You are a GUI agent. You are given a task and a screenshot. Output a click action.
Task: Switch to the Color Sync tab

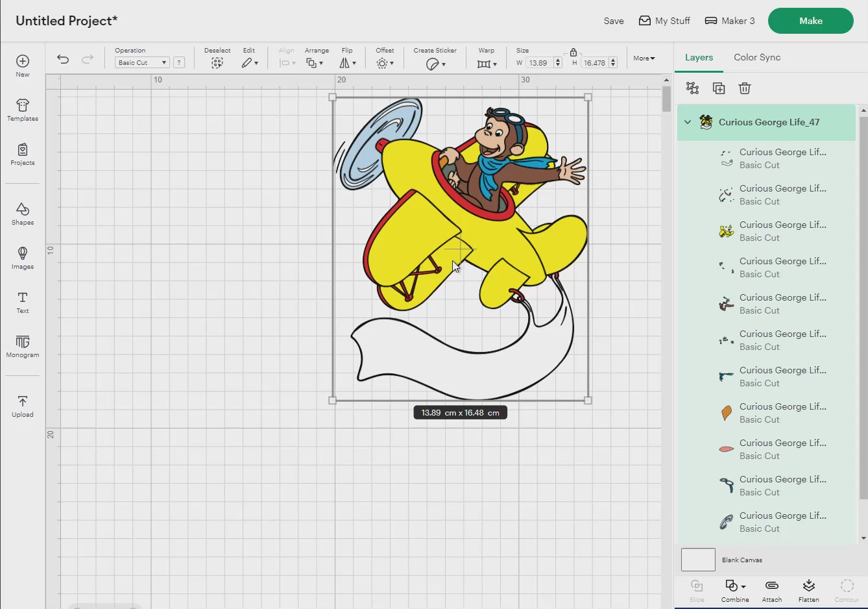click(x=757, y=57)
